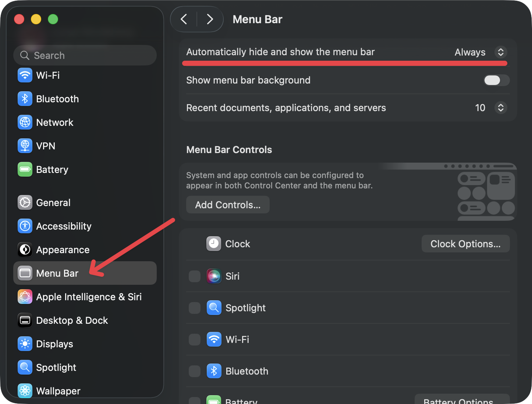
Task: Click the Battery icon in the sidebar
Action: [x=25, y=170]
